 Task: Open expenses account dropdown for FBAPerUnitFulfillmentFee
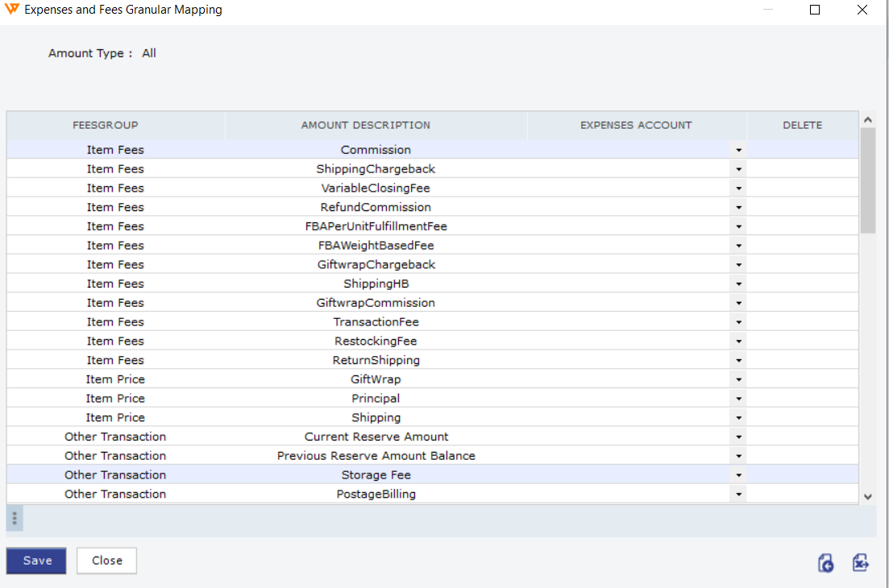click(x=739, y=226)
